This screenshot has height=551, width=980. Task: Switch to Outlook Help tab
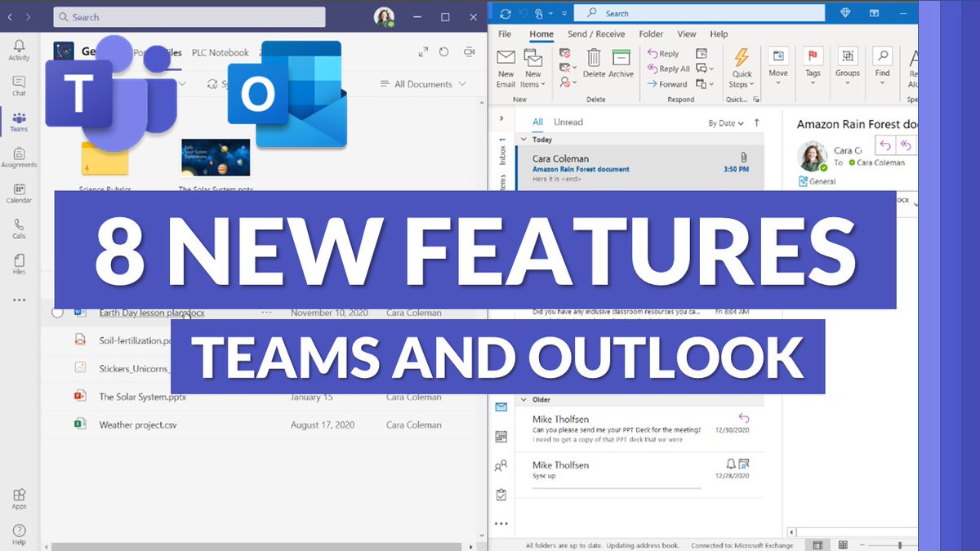[x=719, y=34]
